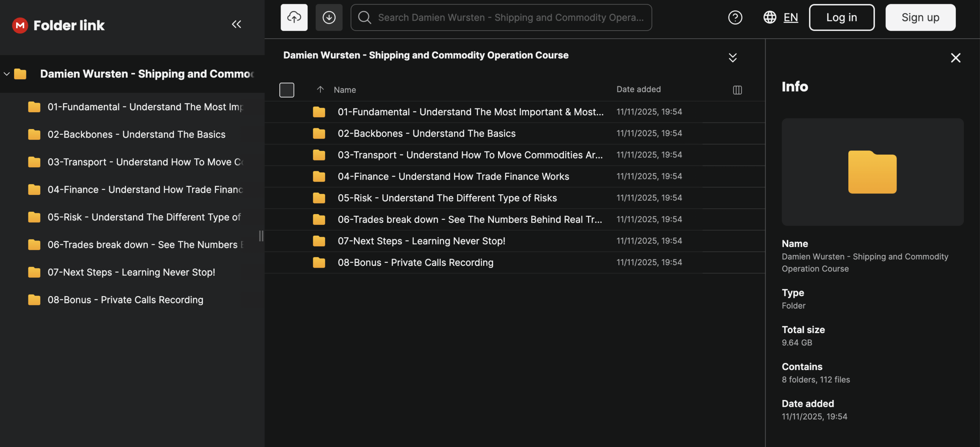Click the cloud upload icon
The image size is (980, 447).
[294, 17]
